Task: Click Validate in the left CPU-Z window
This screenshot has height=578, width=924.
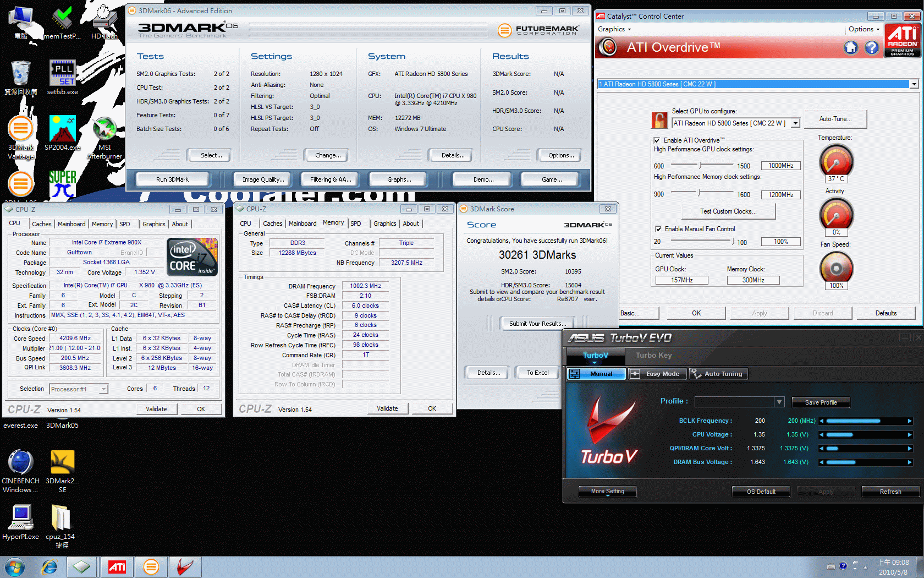Action: [x=156, y=409]
